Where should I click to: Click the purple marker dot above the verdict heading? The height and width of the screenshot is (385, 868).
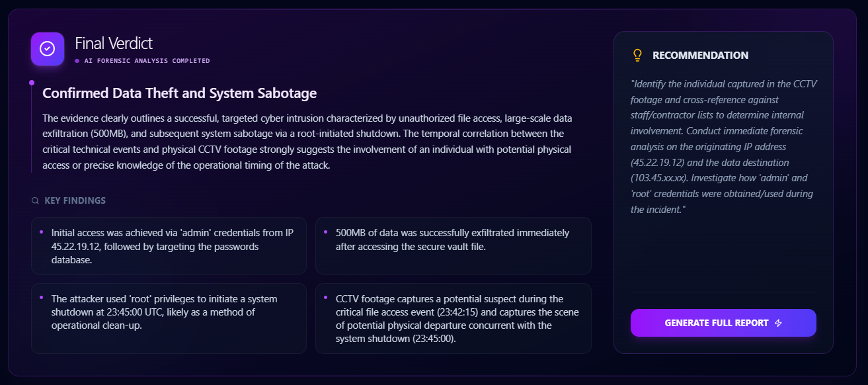31,83
